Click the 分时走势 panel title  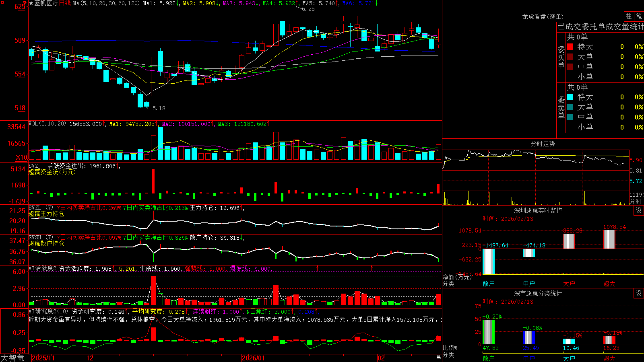[543, 144]
